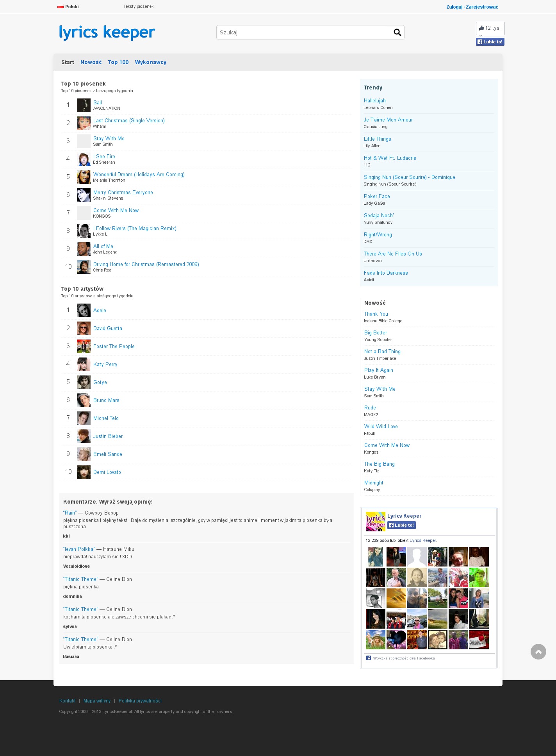Viewport: 556px width, 756px height.
Task: Open the Nowość navigation tab
Action: point(91,62)
